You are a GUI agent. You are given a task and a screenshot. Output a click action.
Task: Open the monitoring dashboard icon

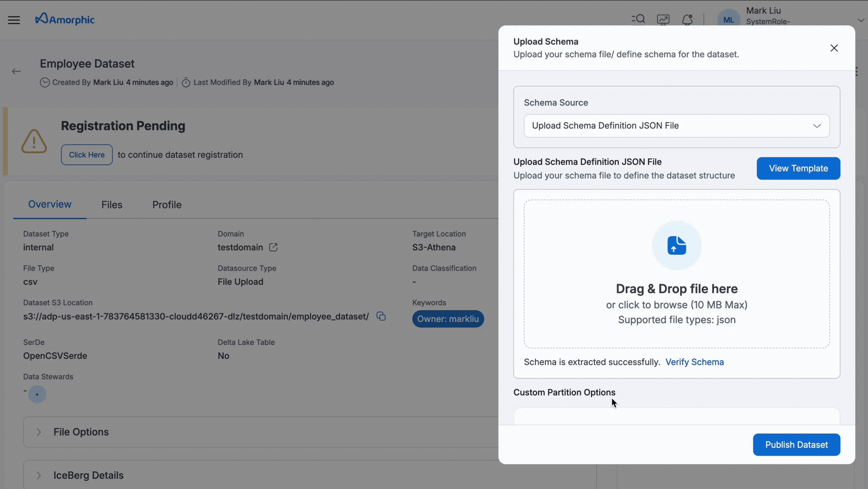point(663,20)
